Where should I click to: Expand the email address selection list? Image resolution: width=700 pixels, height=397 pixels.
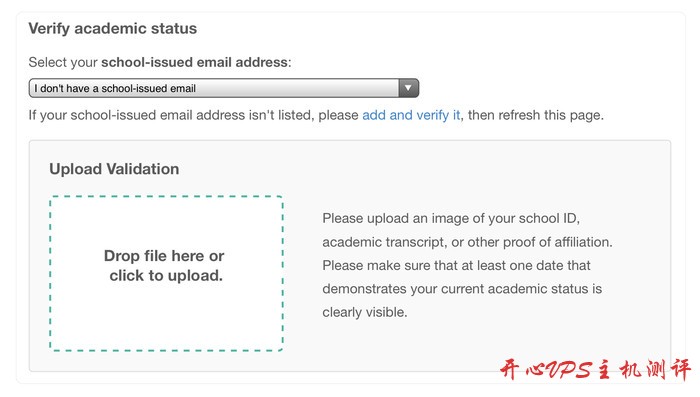click(224, 88)
